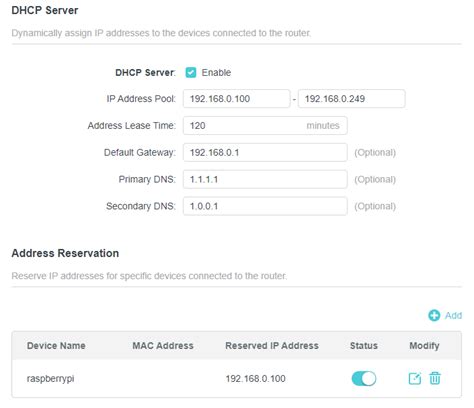Click the Device Name column header

56,346
